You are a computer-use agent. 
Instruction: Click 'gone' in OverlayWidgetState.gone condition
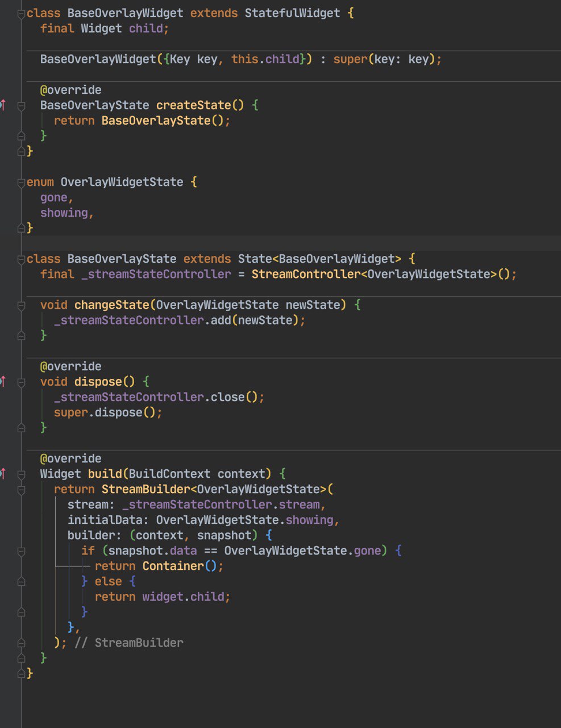pos(367,551)
